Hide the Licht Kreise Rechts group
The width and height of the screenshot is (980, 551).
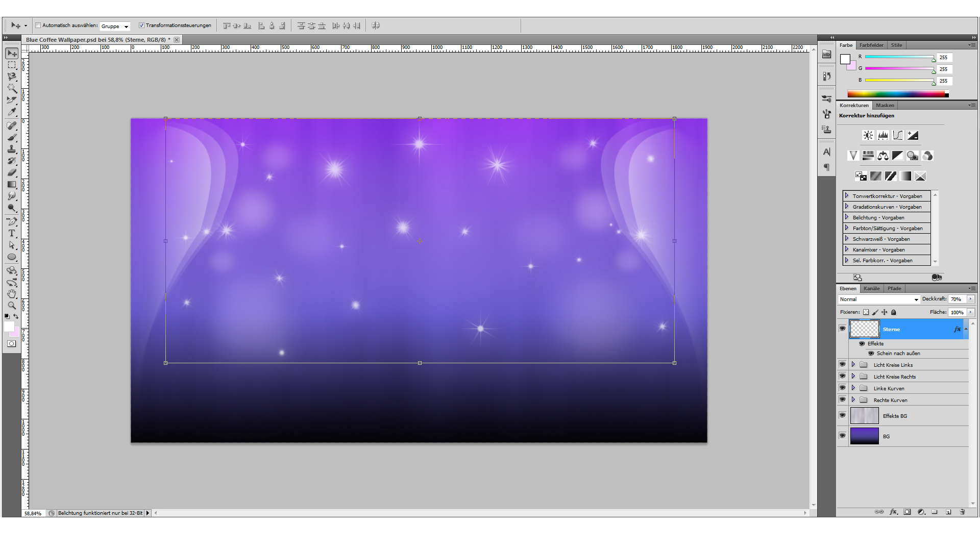click(x=842, y=376)
